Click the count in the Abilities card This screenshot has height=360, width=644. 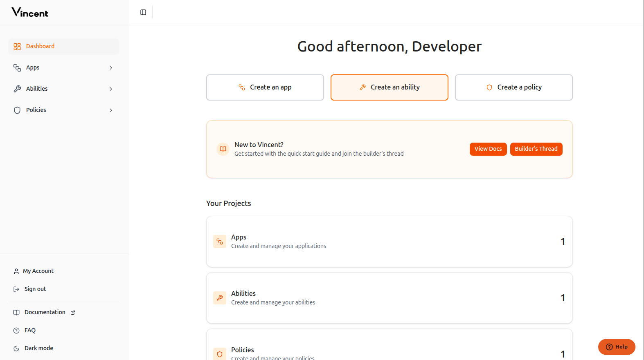click(563, 298)
